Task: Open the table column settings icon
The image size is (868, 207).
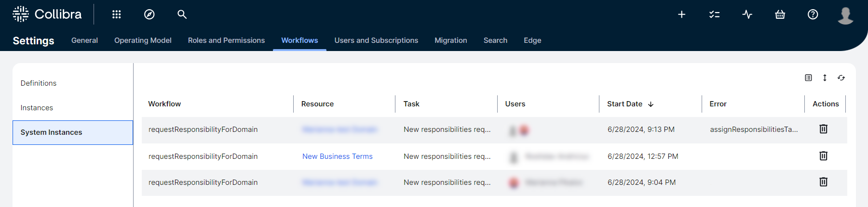Action: pyautogui.click(x=808, y=78)
